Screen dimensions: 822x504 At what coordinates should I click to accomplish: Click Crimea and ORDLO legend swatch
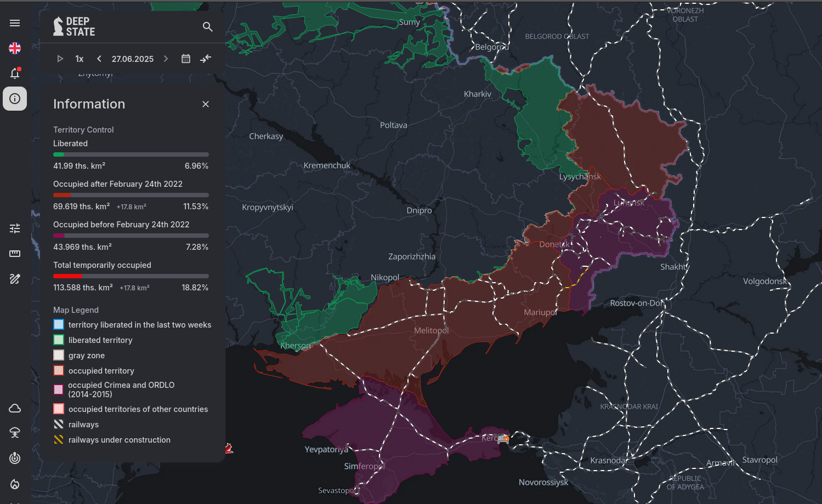coord(59,390)
